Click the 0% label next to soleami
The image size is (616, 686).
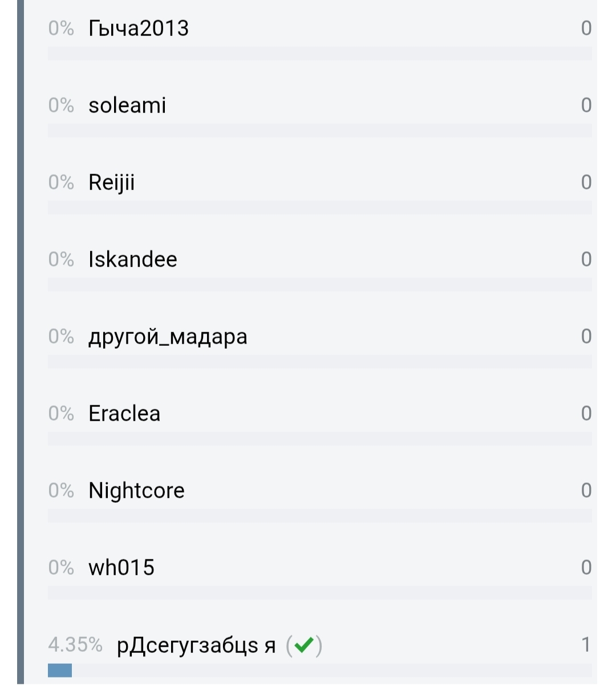click(61, 106)
